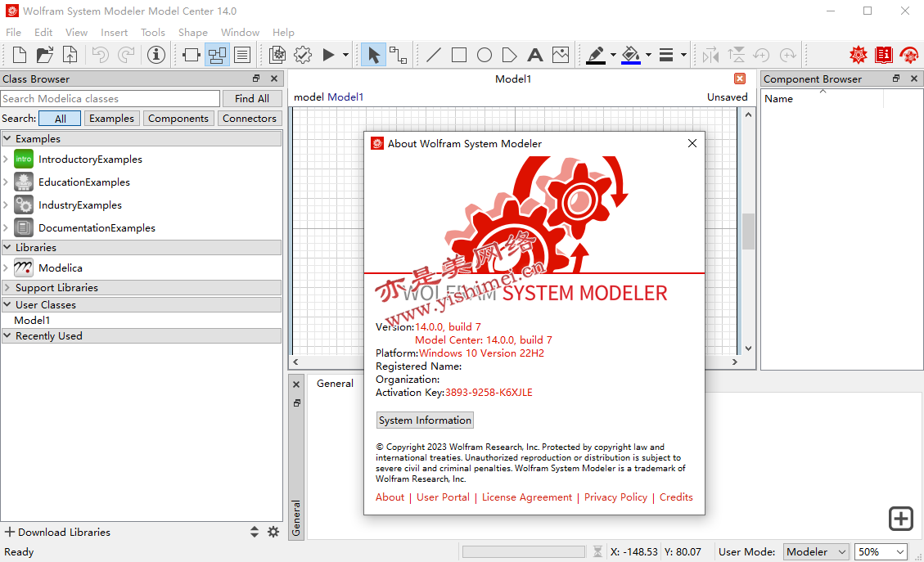Open the line color dropdown arrow

(x=614, y=55)
